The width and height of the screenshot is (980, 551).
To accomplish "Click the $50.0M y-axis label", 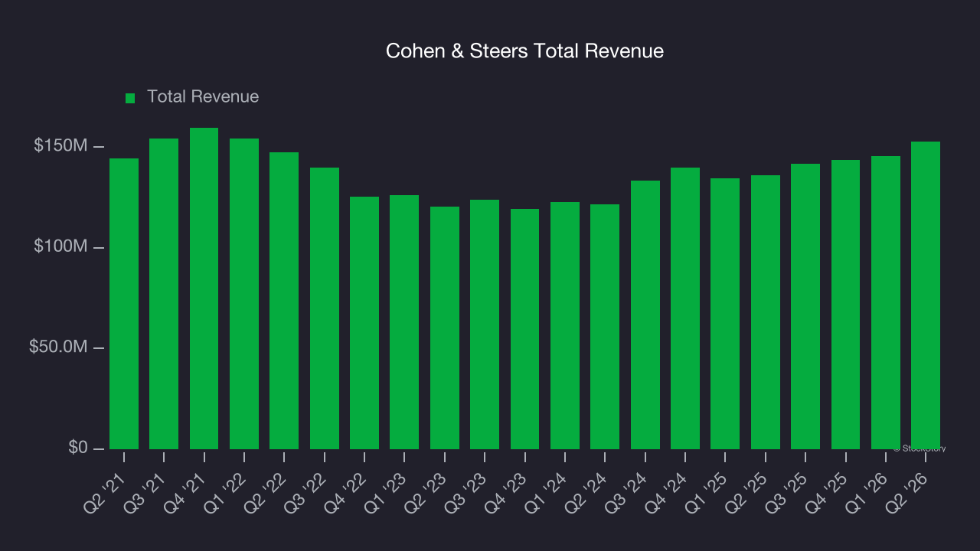I will (58, 347).
